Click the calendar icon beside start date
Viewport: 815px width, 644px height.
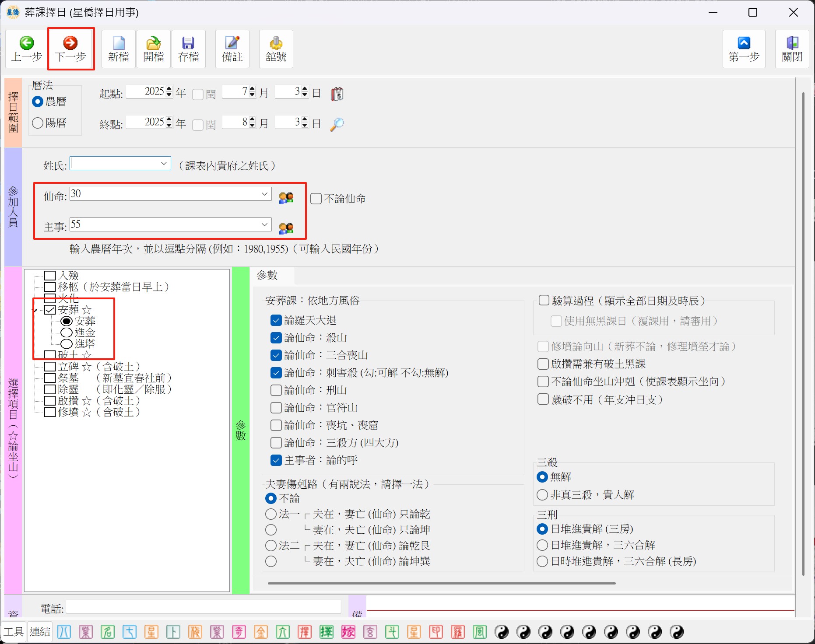[337, 94]
